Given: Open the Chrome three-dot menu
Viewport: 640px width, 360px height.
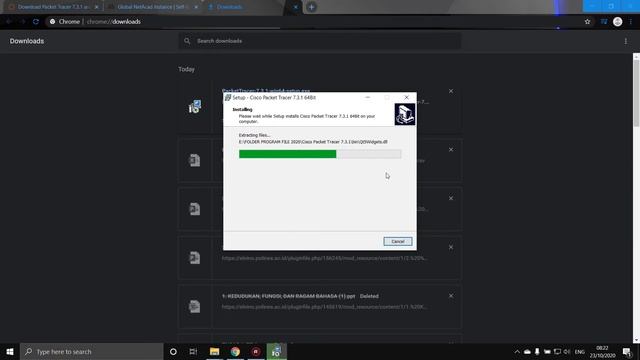Looking at the screenshot, I should pyautogui.click(x=631, y=22).
